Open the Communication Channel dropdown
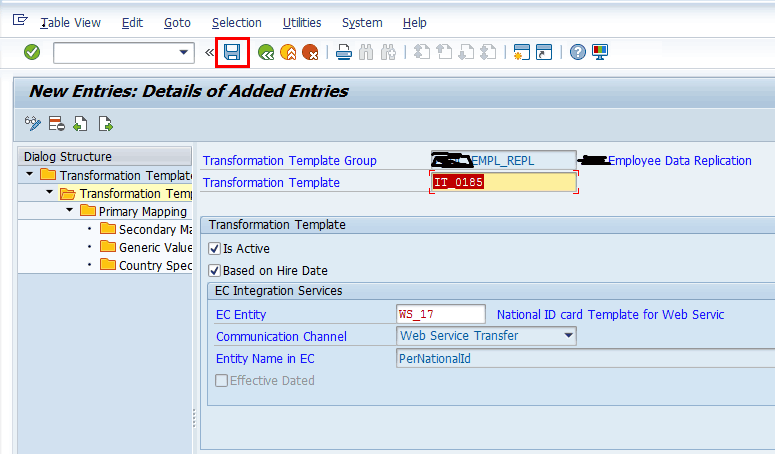 (x=568, y=336)
